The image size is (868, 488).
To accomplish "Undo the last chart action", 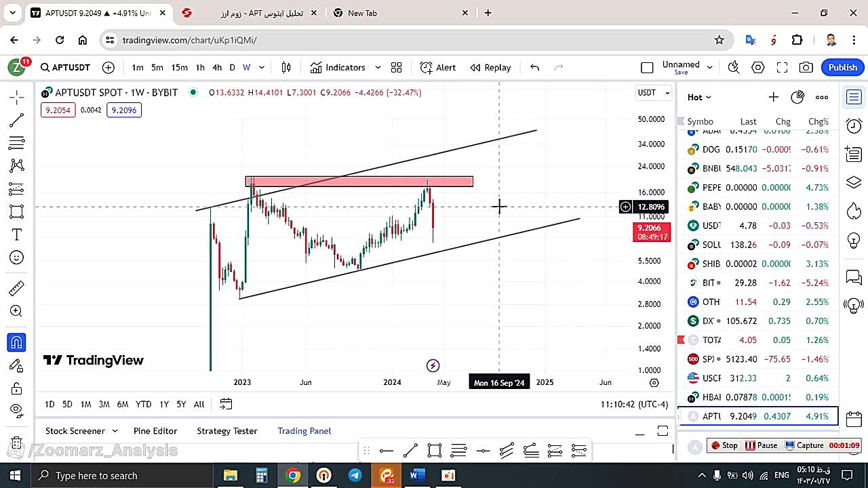I will tap(534, 67).
